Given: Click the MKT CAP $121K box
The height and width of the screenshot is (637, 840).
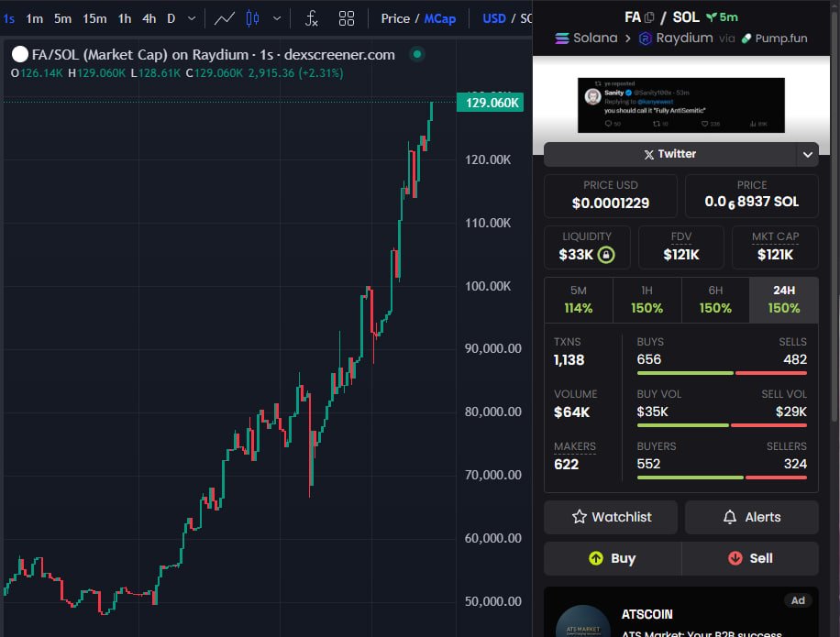Looking at the screenshot, I should tap(775, 247).
